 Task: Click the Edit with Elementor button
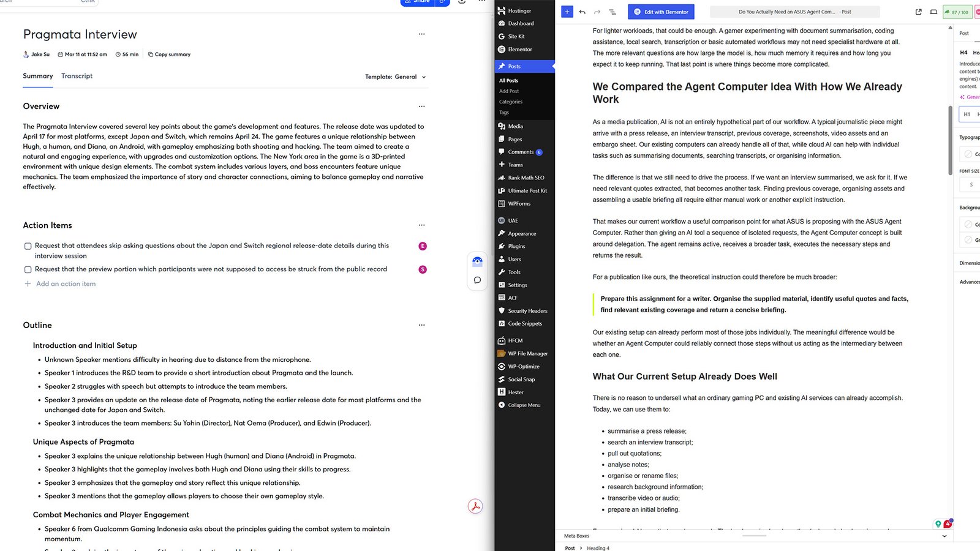click(661, 12)
